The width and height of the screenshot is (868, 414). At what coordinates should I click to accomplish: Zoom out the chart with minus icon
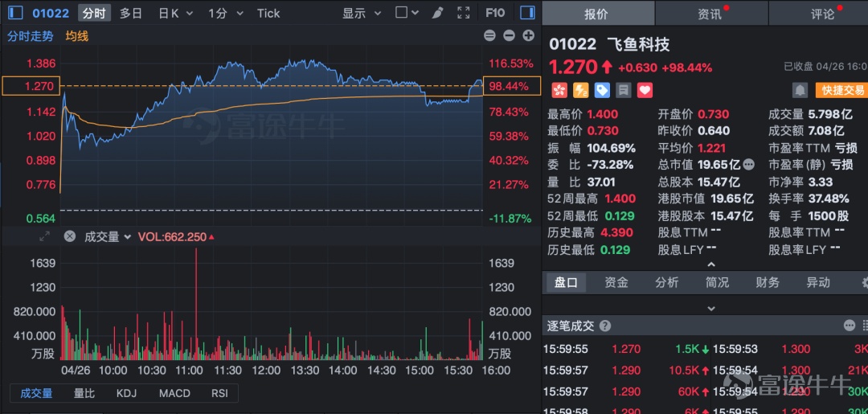click(509, 36)
